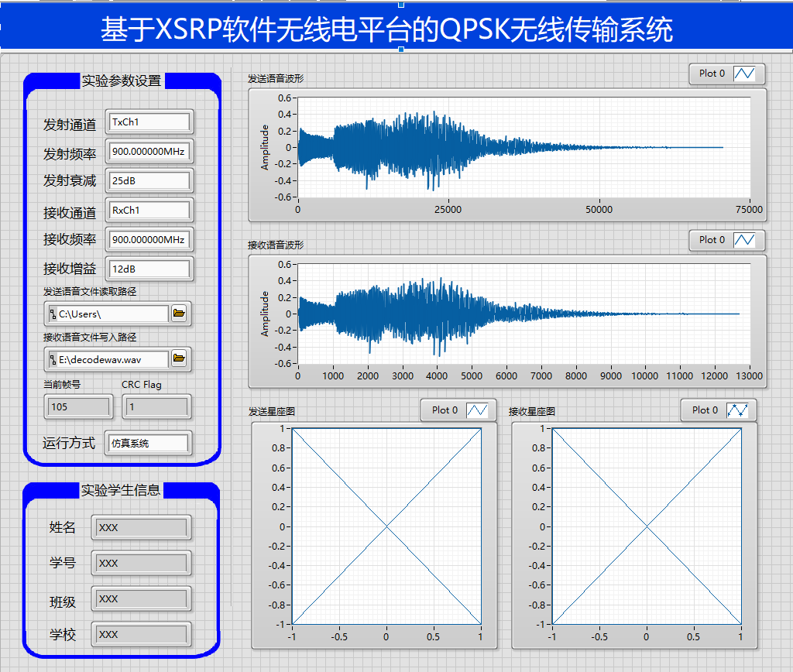This screenshot has height=672, width=793.
Task: Click the 学校 school field
Action: click(x=141, y=635)
